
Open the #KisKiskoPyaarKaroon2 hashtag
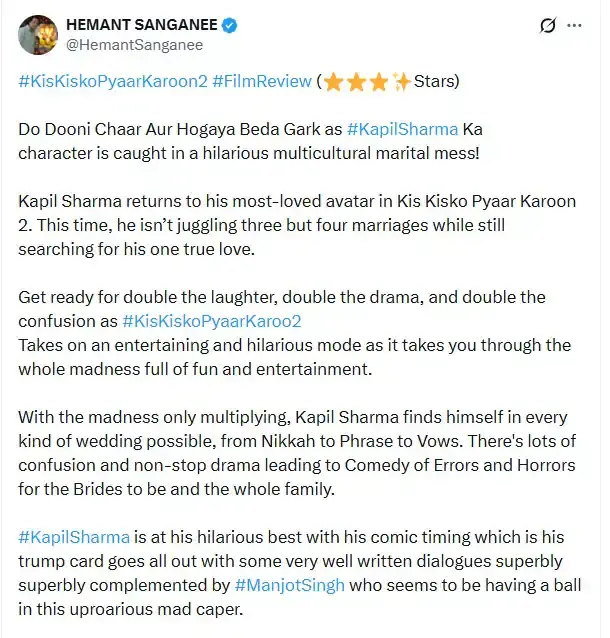[x=112, y=81]
